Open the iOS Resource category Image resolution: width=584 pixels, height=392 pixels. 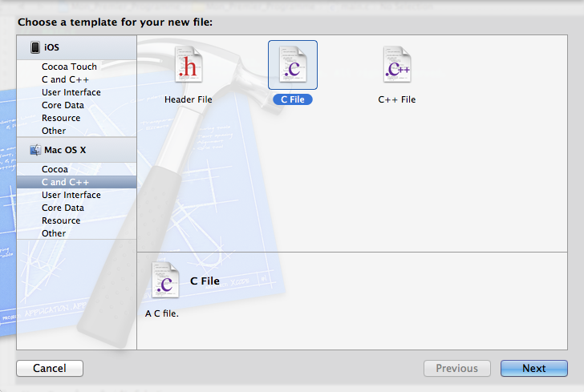tap(61, 118)
